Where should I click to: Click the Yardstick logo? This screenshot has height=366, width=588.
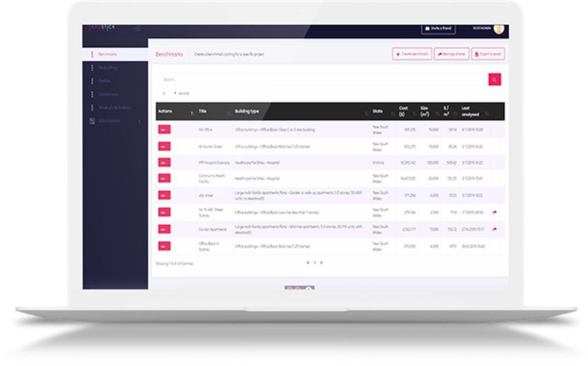[102, 28]
